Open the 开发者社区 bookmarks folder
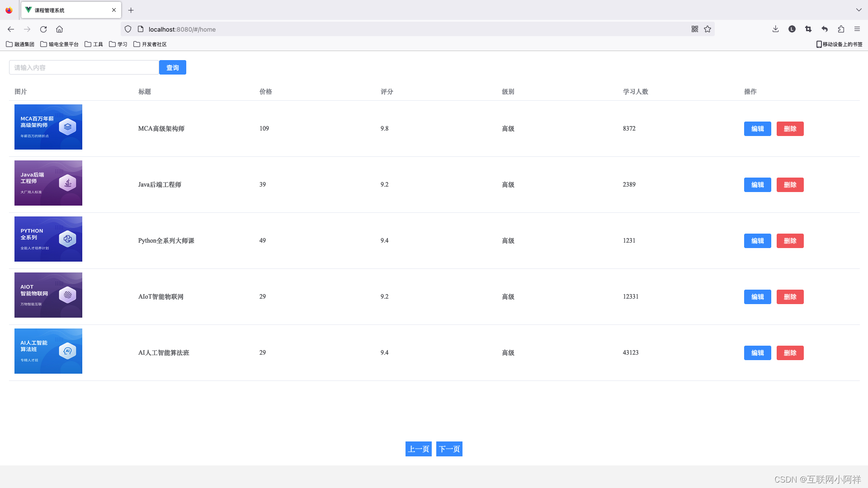The image size is (868, 488). point(150,44)
